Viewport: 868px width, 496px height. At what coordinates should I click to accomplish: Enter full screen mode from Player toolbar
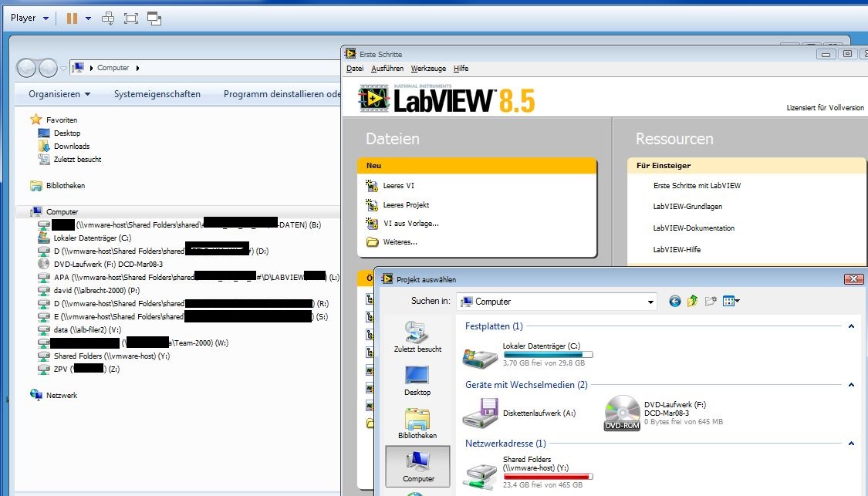pos(130,19)
